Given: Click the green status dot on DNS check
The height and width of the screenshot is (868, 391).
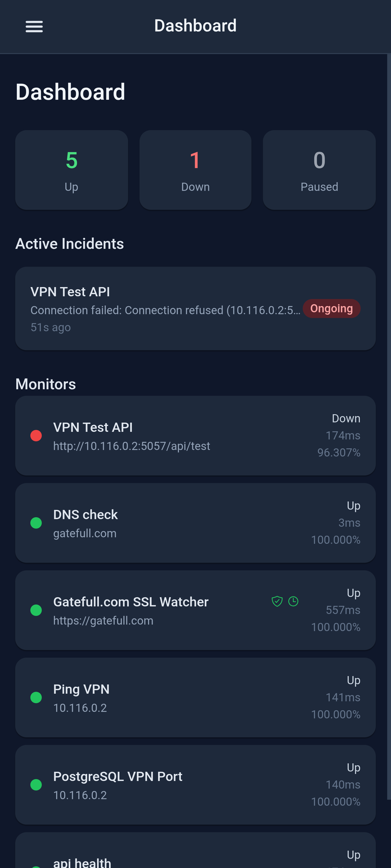Looking at the screenshot, I should [36, 523].
